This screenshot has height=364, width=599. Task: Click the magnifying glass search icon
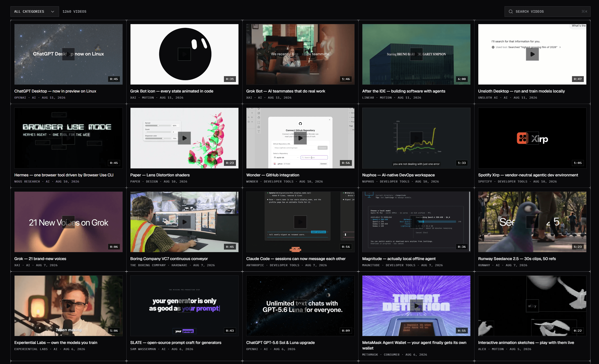pos(511,12)
